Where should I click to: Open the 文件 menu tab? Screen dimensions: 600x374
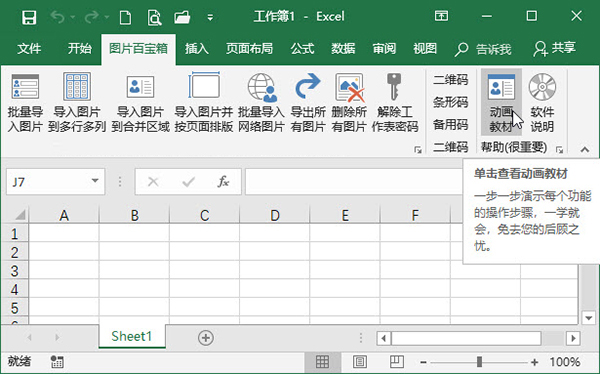29,49
